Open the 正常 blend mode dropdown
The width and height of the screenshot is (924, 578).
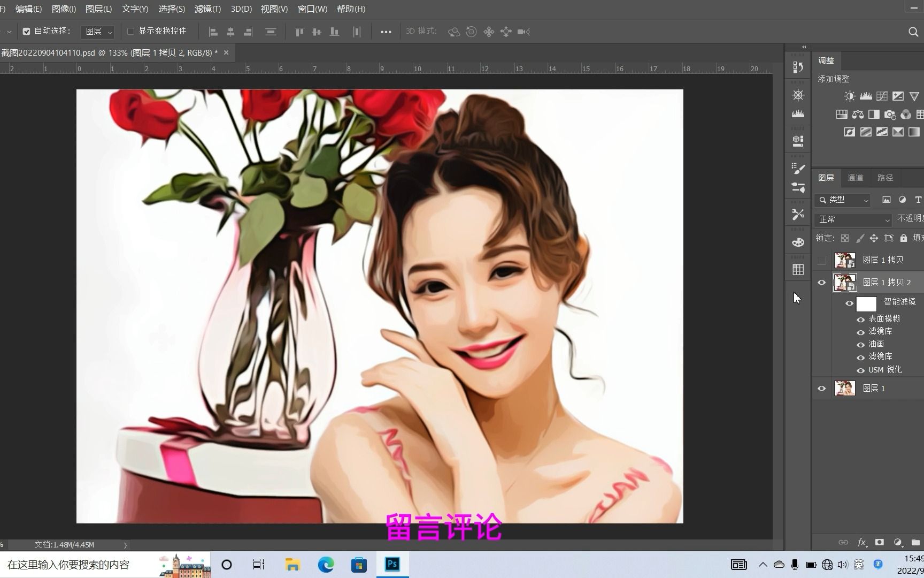click(853, 219)
